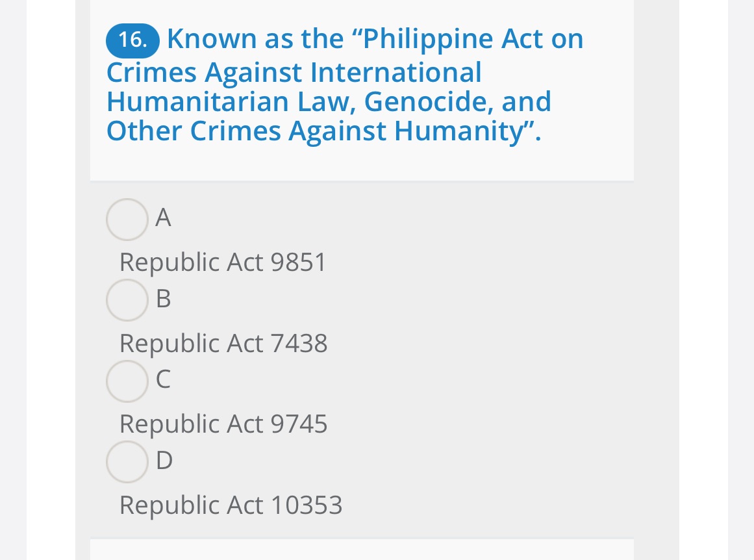The width and height of the screenshot is (754, 560).
Task: Click the Republic Act 9851 text
Action: (222, 262)
